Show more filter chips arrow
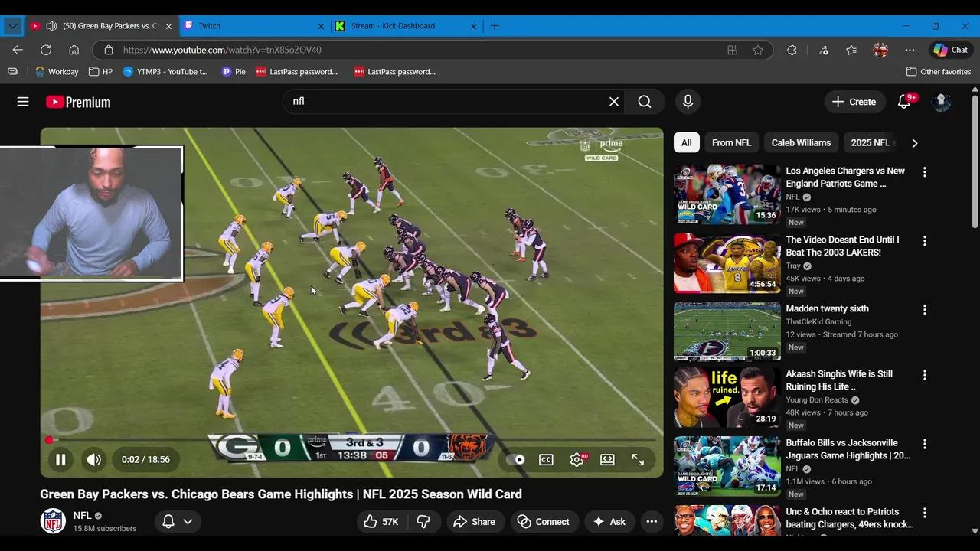The image size is (980, 551). coord(914,143)
